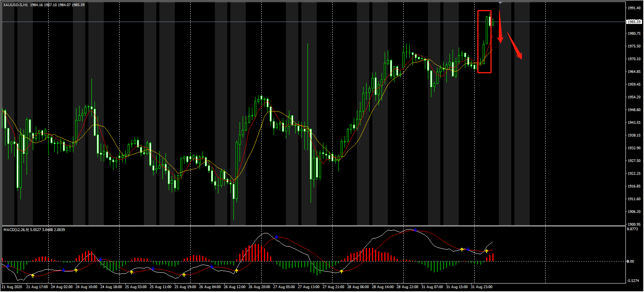Click the 31 Aug 23:00 time label
This screenshot has height=292, width=644.
(x=482, y=287)
